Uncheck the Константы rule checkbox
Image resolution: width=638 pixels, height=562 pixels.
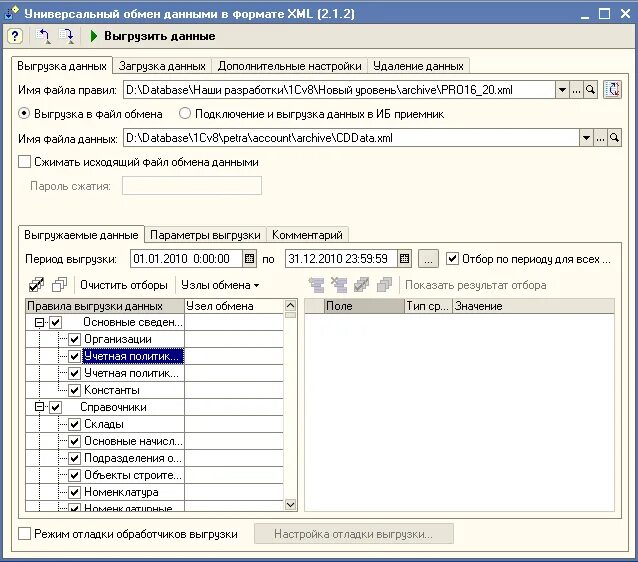click(x=74, y=390)
